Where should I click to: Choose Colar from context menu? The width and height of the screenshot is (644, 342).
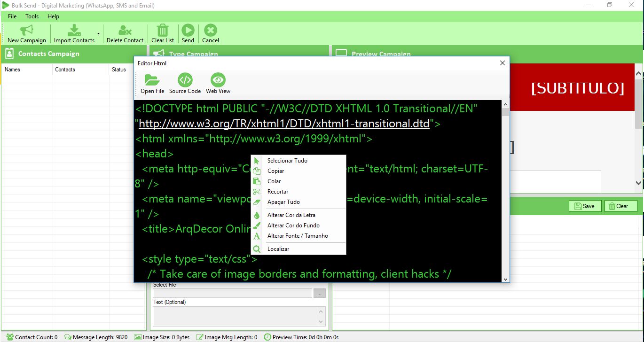point(298,181)
